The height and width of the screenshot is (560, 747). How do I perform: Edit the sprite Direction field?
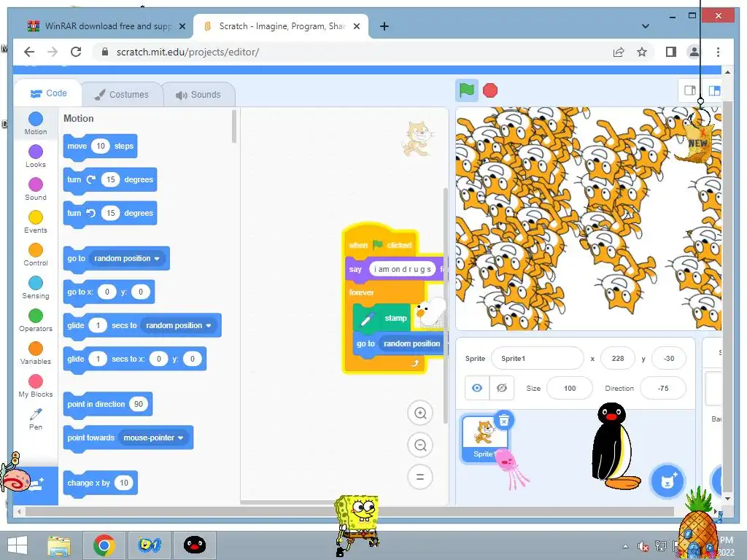(x=663, y=388)
